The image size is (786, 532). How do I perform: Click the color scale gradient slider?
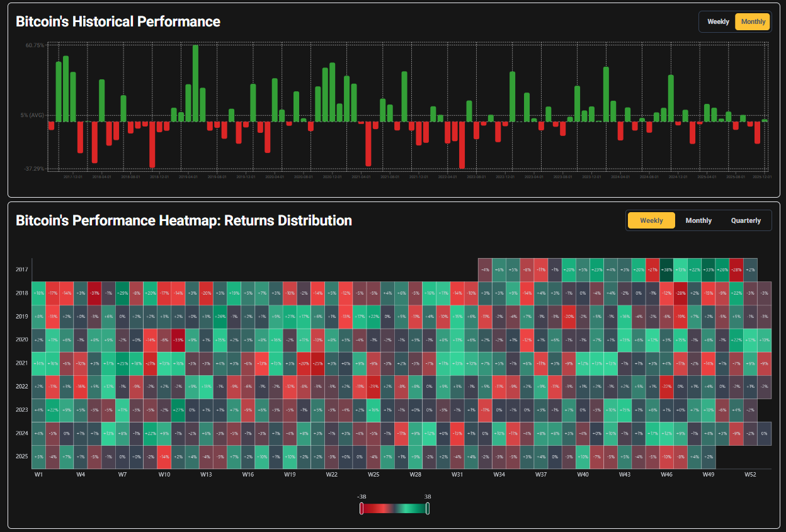tap(394, 508)
